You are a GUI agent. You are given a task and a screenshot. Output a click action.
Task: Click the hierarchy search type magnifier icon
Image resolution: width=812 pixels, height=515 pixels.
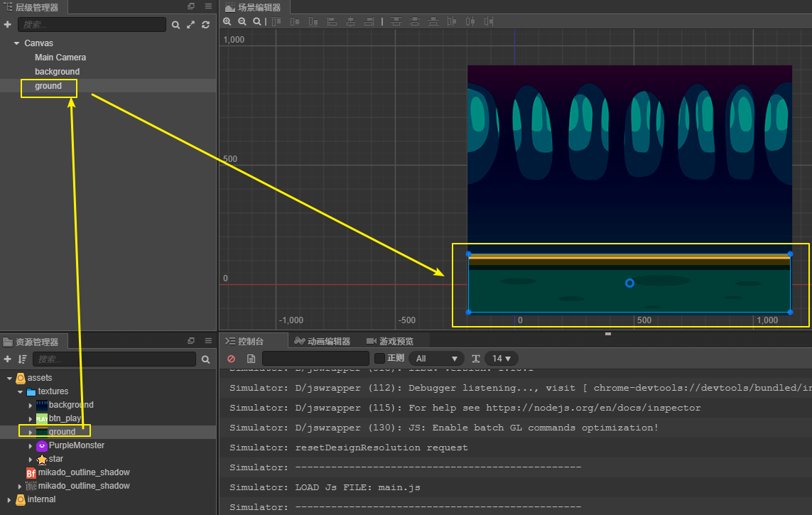[176, 25]
